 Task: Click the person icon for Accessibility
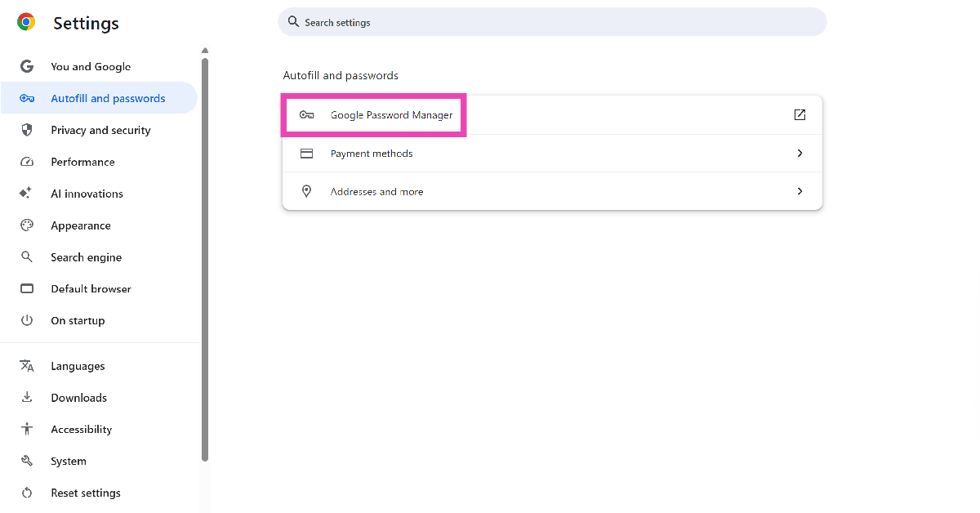tap(27, 430)
